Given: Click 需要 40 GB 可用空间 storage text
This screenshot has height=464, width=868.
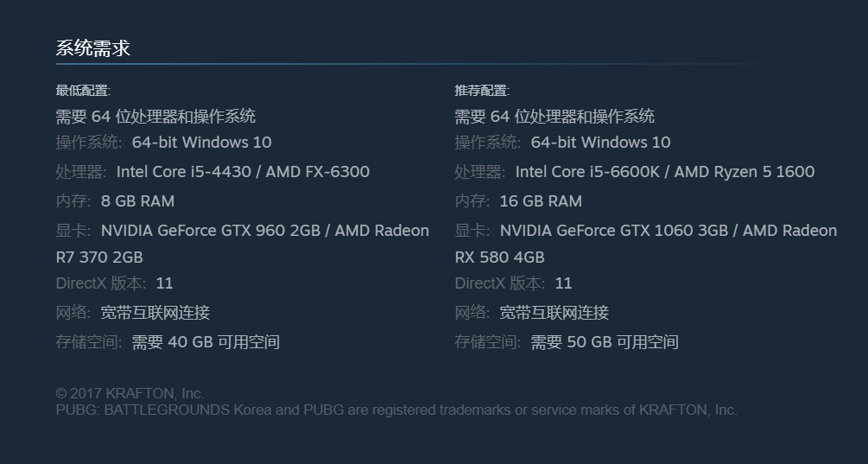Looking at the screenshot, I should 206,342.
